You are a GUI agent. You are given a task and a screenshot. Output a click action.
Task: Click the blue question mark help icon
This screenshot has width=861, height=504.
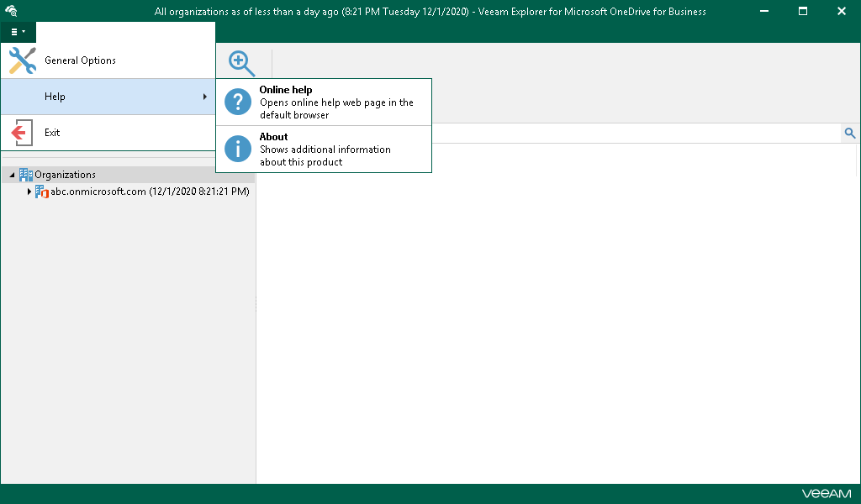(x=238, y=102)
